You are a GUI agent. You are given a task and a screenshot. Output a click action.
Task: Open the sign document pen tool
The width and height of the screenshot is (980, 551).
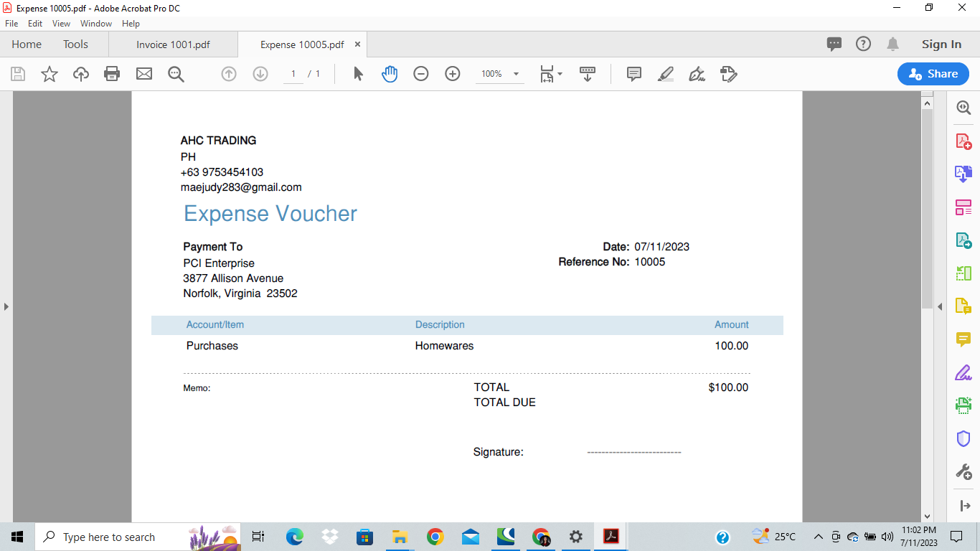(x=697, y=74)
